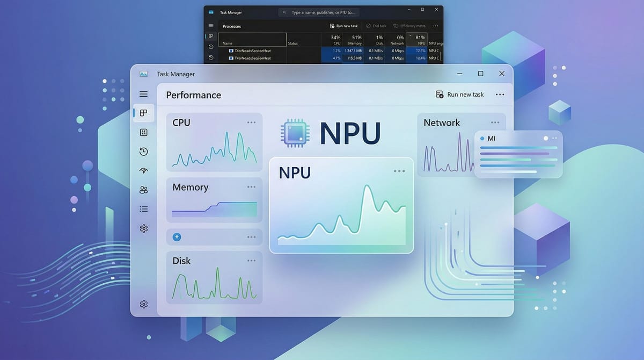The height and width of the screenshot is (360, 644).
Task: Enable Efficiency mode in the background window
Action: coord(409,25)
